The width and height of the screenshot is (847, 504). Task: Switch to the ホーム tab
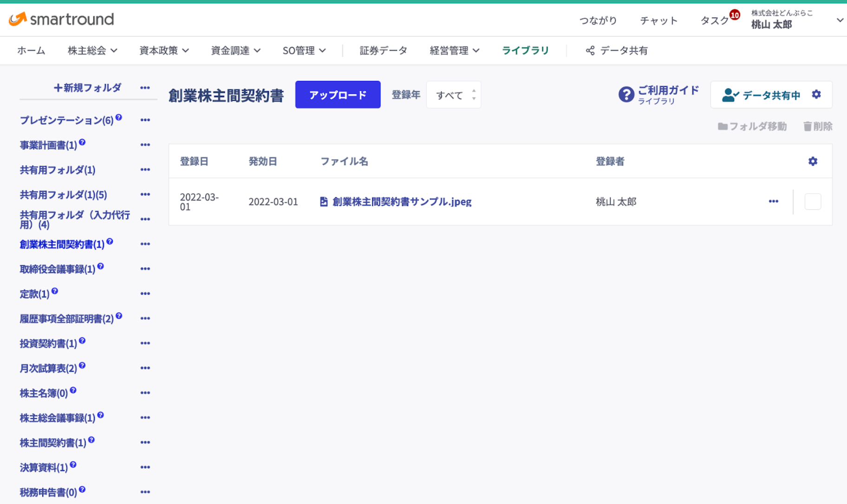[x=31, y=50]
